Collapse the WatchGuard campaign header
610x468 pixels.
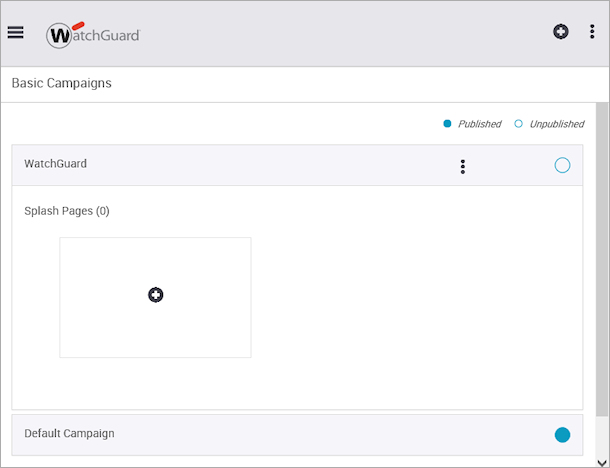[297, 165]
